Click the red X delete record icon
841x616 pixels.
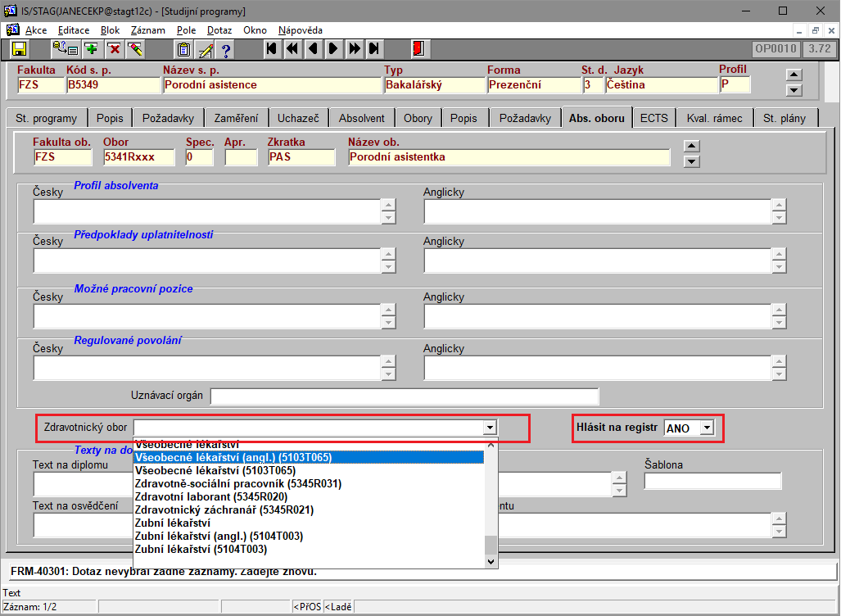[x=115, y=49]
